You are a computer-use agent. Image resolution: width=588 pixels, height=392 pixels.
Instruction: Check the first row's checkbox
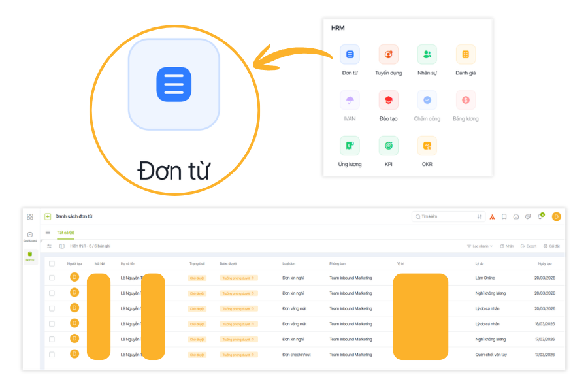(52, 278)
